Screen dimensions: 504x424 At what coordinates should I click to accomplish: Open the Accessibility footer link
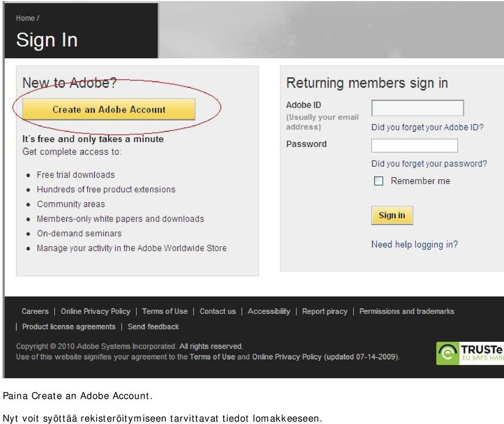point(269,311)
